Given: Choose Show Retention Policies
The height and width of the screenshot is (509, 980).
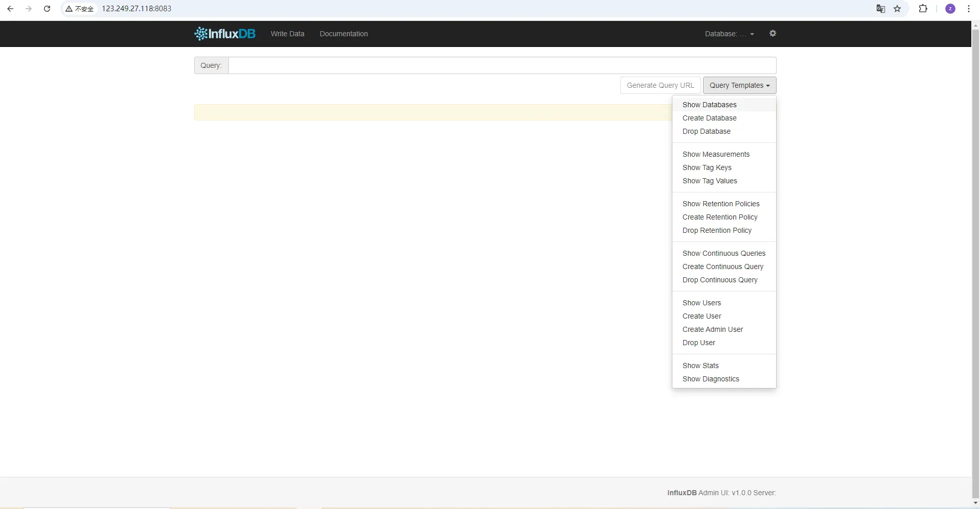Looking at the screenshot, I should pos(724,204).
